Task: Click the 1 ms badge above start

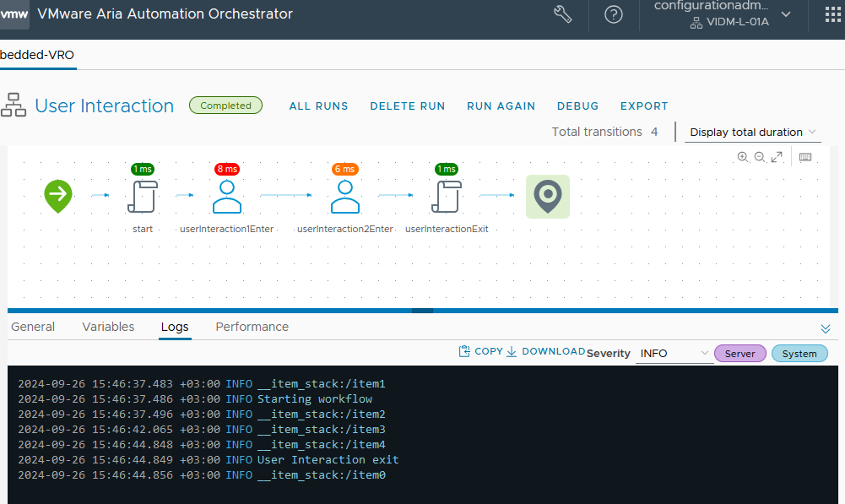Action: point(143,169)
